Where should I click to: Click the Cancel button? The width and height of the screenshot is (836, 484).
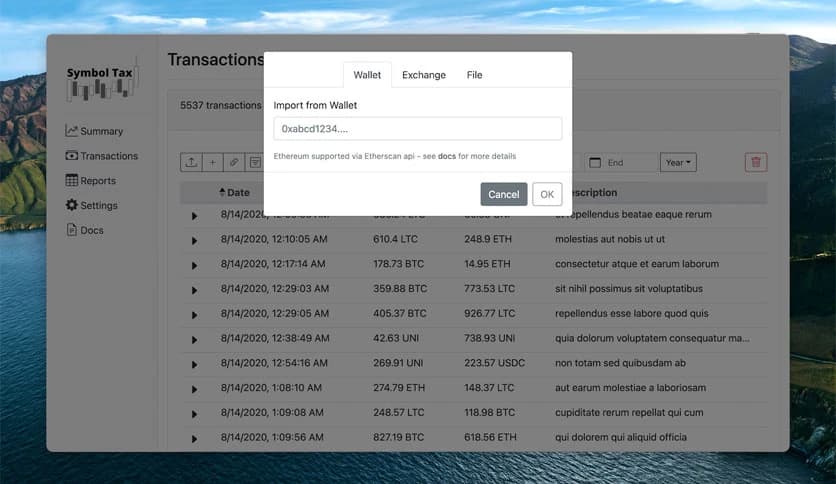click(x=503, y=194)
